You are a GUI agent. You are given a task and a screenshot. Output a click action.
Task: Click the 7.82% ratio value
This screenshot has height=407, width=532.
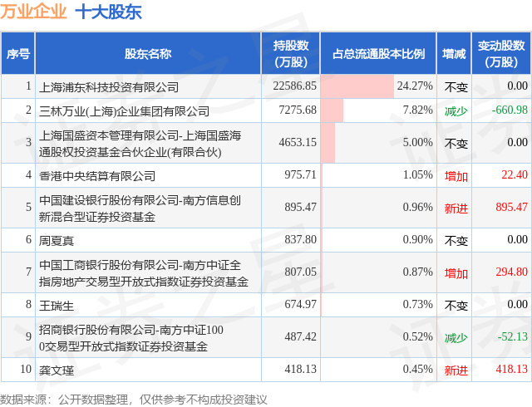point(417,110)
